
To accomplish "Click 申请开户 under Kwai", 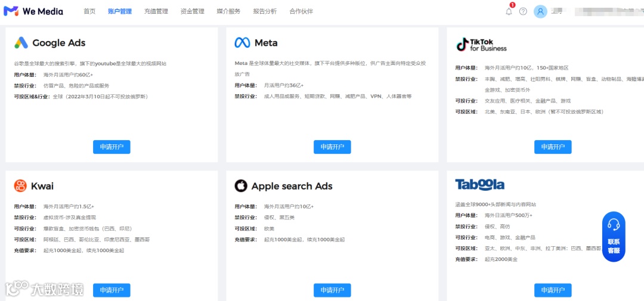I will coord(112,290).
